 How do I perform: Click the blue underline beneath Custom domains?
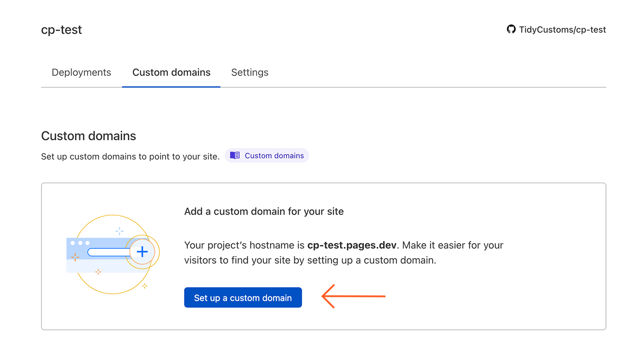coord(171,86)
